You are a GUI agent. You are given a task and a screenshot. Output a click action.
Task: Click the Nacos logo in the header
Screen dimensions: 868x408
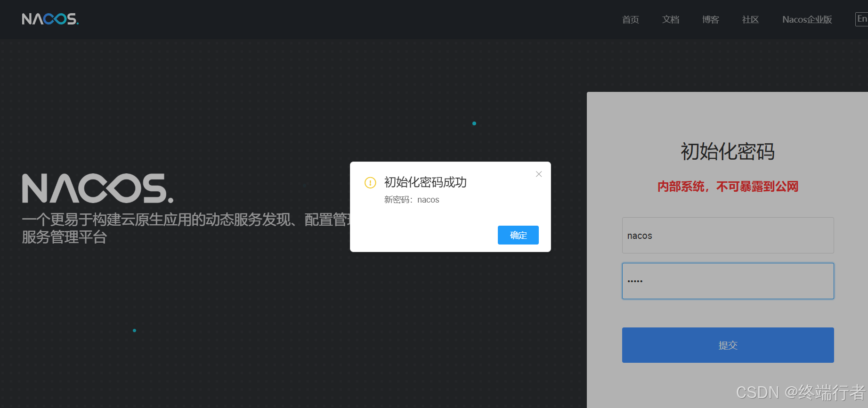pos(50,19)
